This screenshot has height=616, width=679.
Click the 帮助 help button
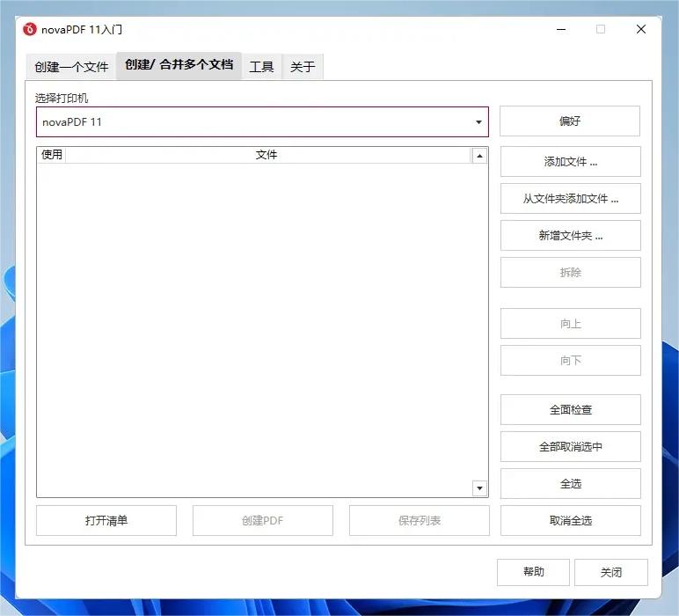[533, 572]
